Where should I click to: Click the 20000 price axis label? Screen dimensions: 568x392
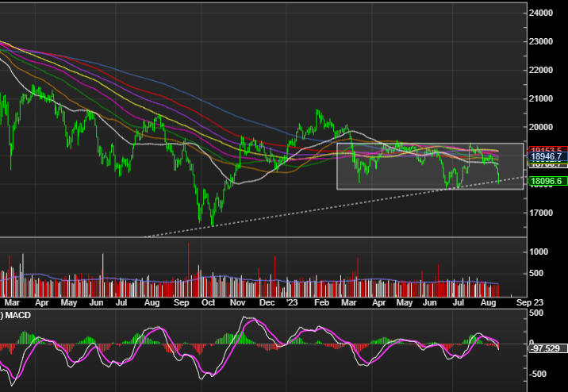click(x=541, y=128)
